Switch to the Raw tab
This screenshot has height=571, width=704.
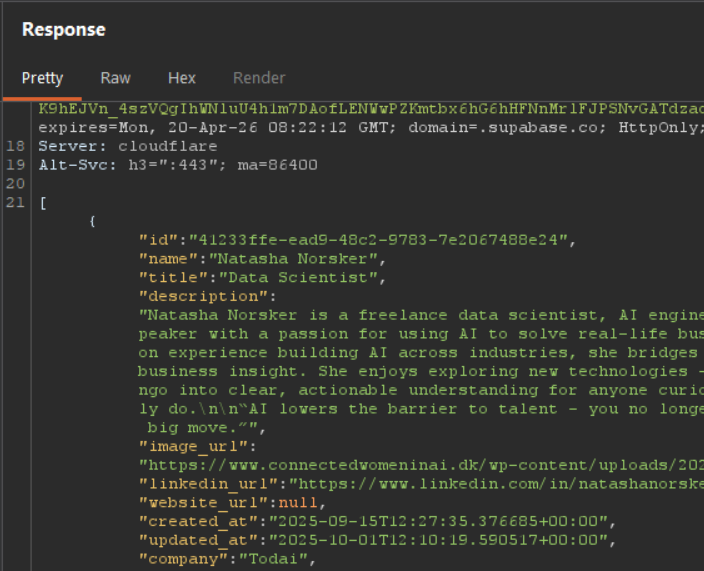coord(115,78)
